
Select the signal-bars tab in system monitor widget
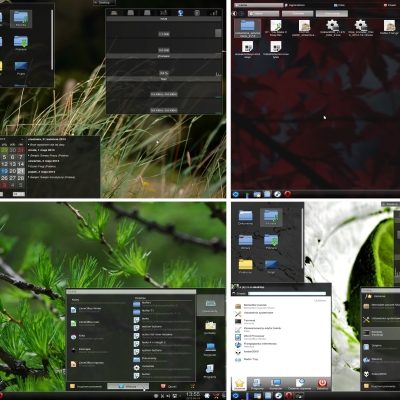point(214,13)
